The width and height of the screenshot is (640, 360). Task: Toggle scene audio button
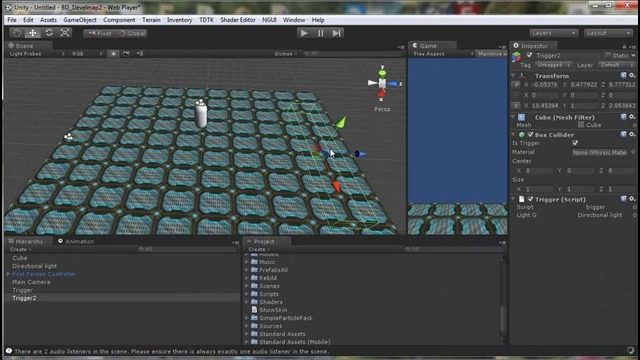(x=140, y=54)
